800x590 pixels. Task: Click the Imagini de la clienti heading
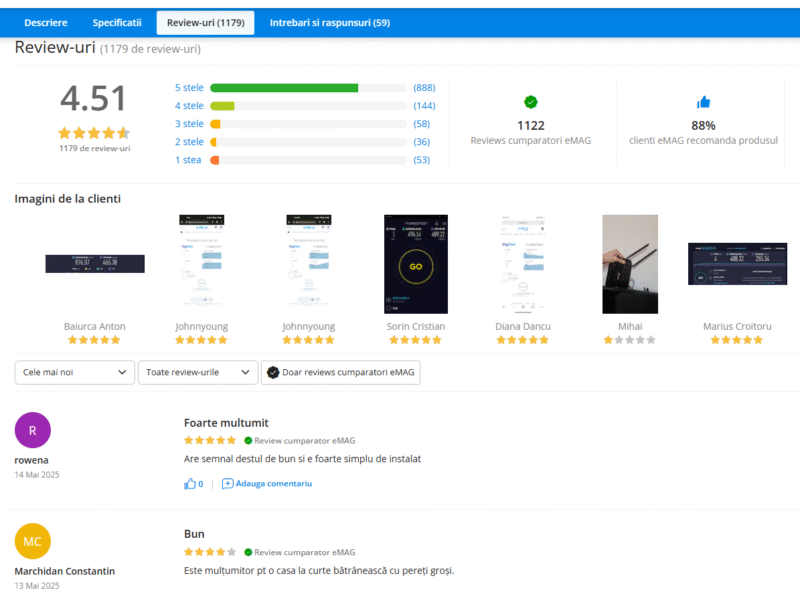click(x=67, y=199)
